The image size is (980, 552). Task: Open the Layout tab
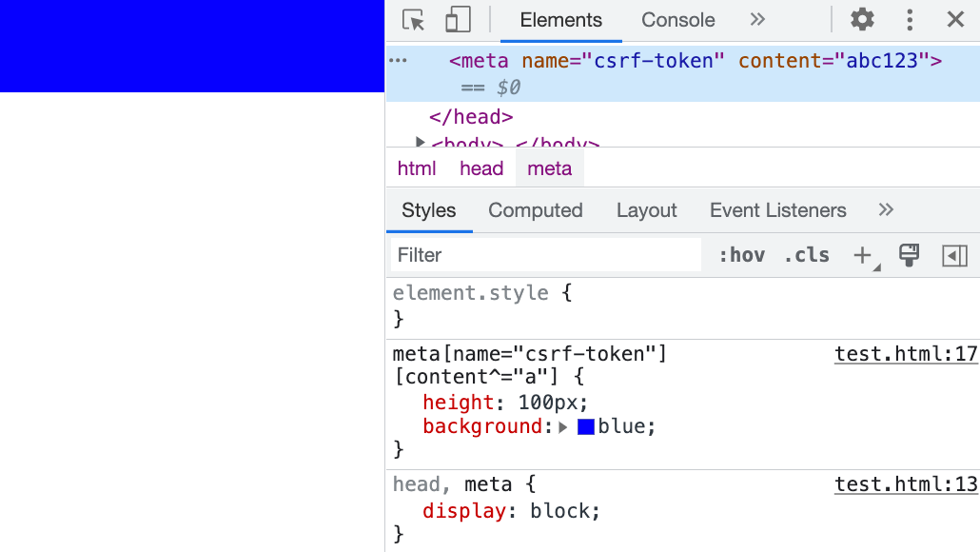coord(646,210)
